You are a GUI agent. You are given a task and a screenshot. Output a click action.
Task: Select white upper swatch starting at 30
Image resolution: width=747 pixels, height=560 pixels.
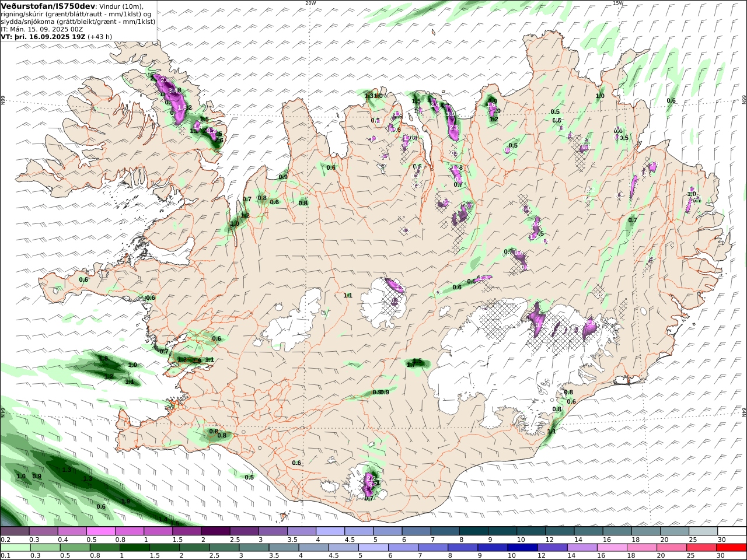point(731,531)
